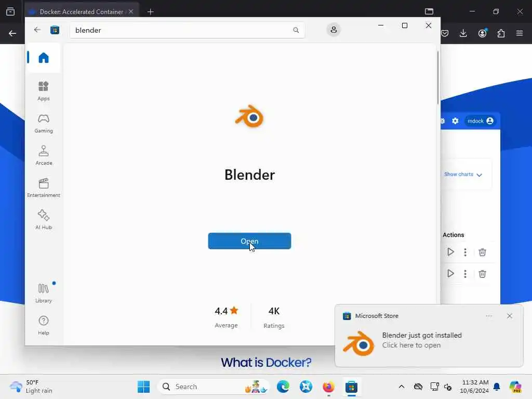Click the Store page vertical scrollbar
This screenshot has width=532, height=399.
click(437, 77)
